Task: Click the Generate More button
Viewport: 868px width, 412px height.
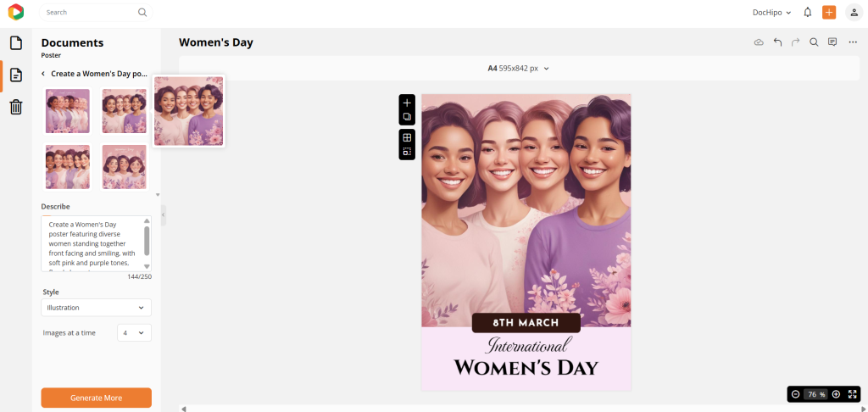Action: click(x=97, y=398)
